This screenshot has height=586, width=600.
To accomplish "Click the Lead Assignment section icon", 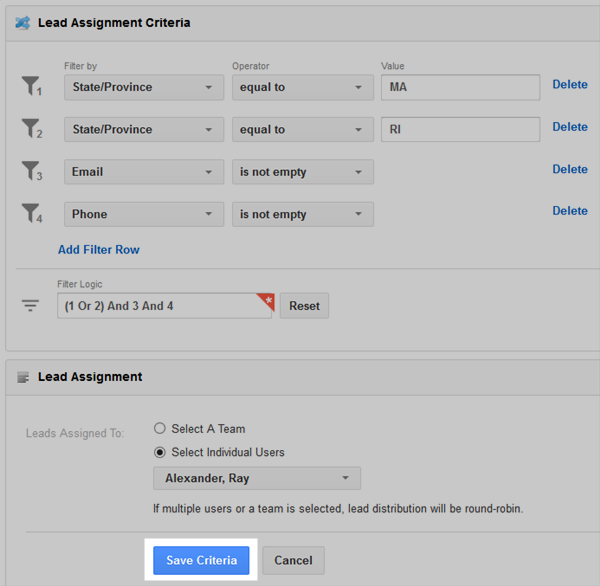I will [x=23, y=377].
